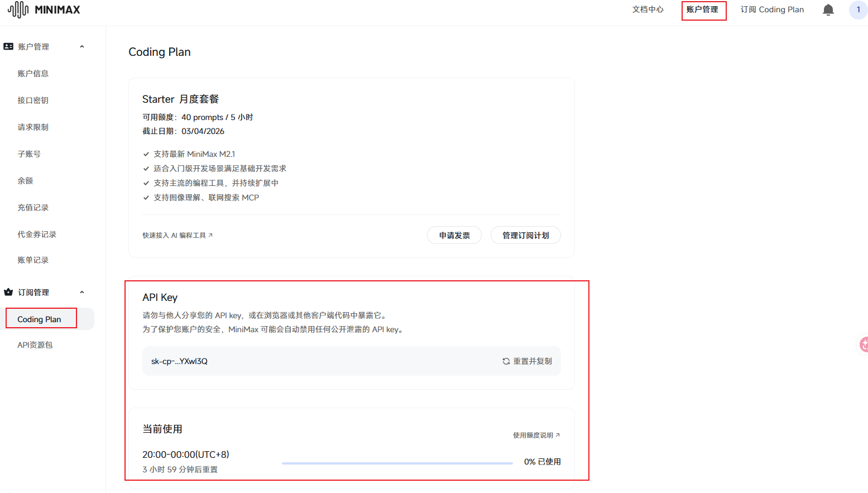Click 支持主流的编程工具，并持续扩展中 feature line
Screen dimensions: 868x493
click(x=216, y=183)
